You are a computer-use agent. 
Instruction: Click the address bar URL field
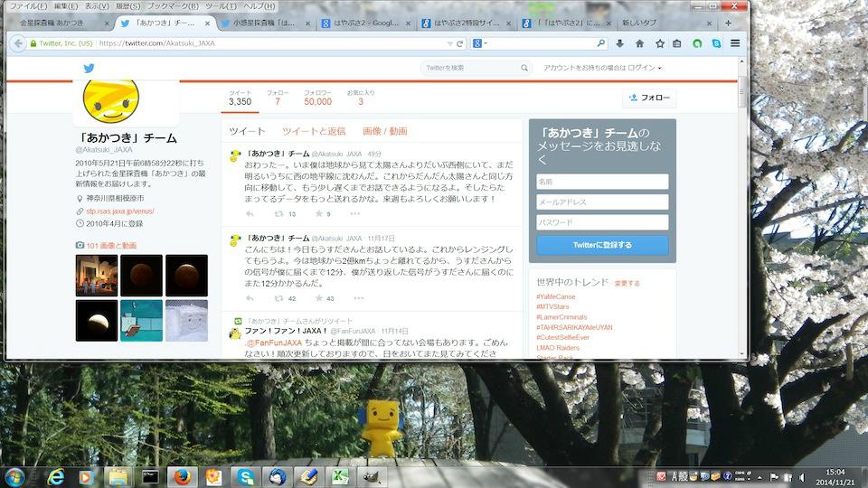click(271, 43)
